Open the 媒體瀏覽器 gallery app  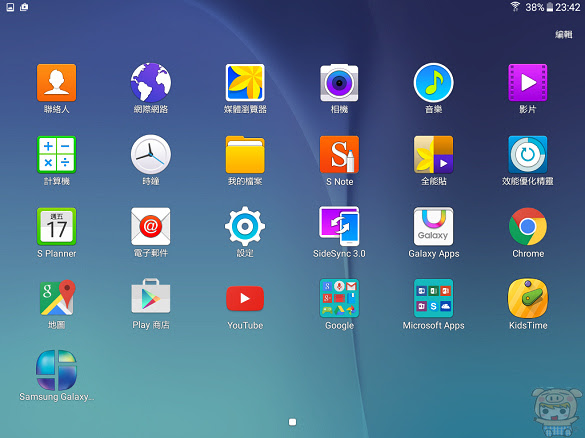tap(245, 82)
